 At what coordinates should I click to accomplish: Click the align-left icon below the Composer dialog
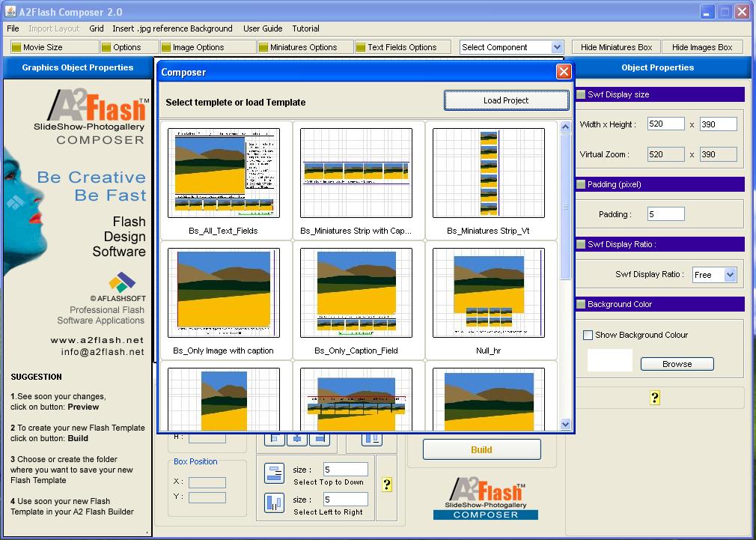(x=275, y=438)
